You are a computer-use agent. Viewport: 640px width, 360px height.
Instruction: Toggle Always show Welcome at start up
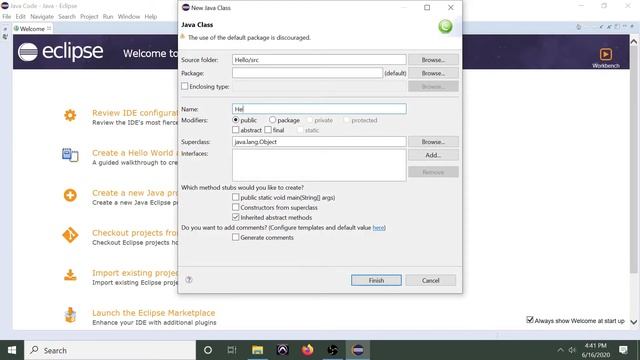pyautogui.click(x=530, y=320)
